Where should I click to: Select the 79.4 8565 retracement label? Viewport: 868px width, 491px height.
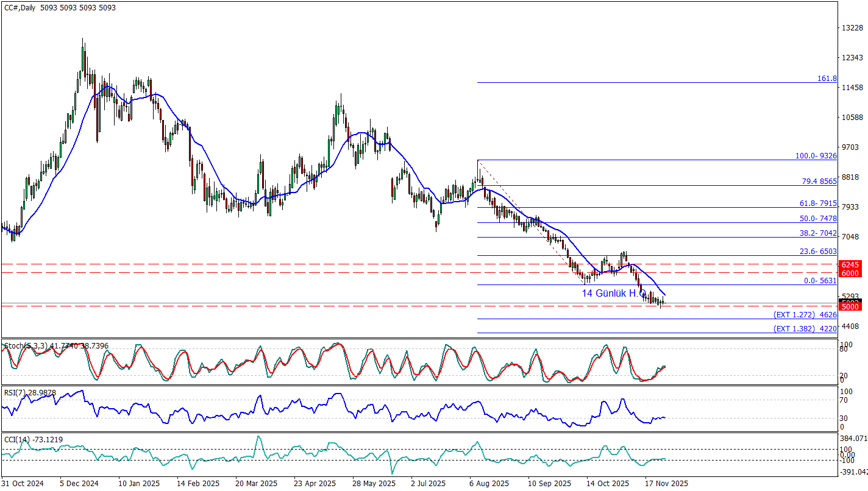[817, 182]
